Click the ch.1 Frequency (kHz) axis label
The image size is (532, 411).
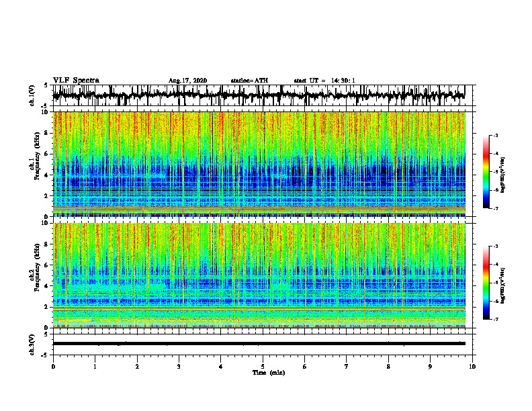(x=34, y=156)
